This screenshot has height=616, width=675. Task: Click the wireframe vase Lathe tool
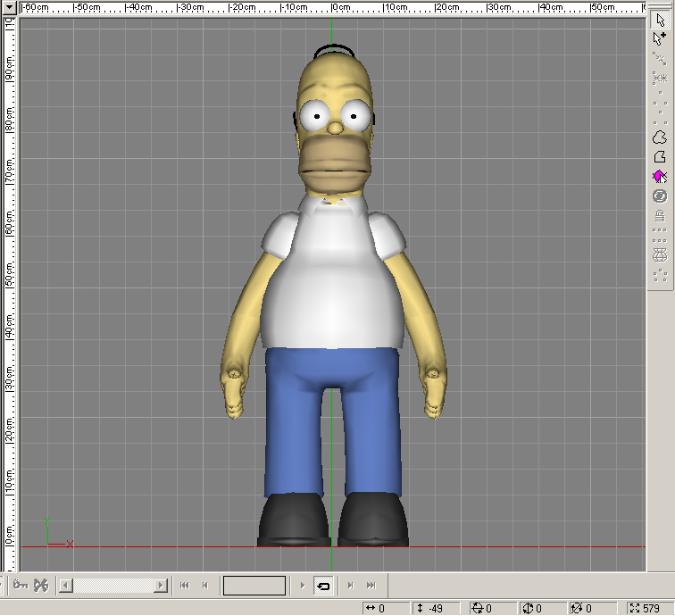tap(660, 255)
